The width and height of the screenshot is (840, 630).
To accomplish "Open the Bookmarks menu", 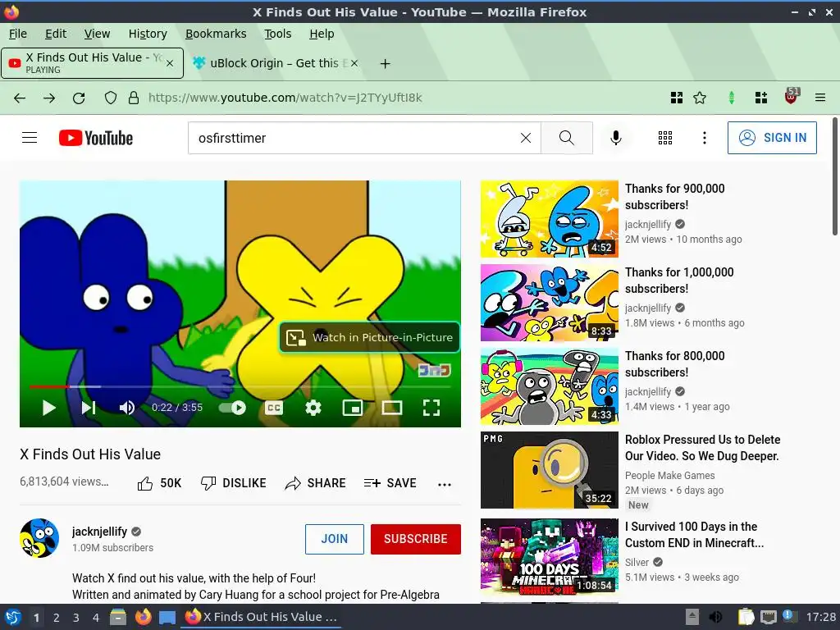I will (x=216, y=34).
